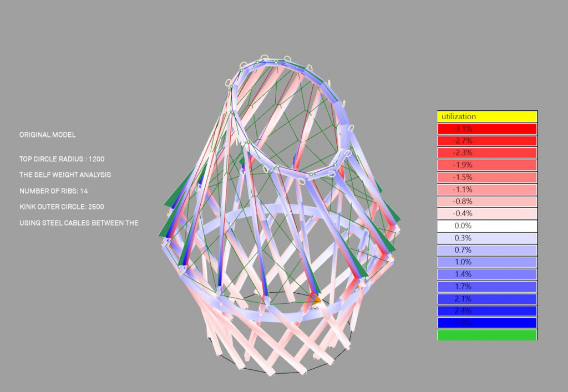
Task: Click the -2.7% legend entry
Action: (487, 141)
